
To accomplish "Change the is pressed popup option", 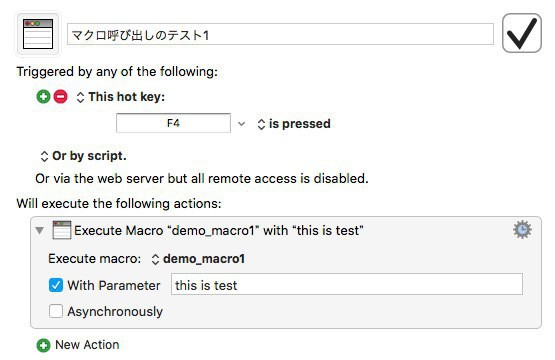I will pos(294,124).
